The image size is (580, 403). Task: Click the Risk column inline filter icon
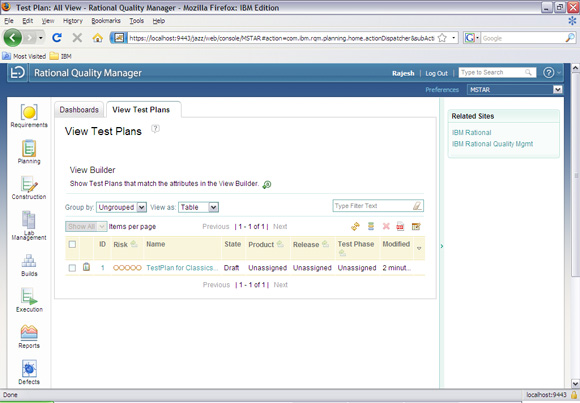[x=134, y=244]
